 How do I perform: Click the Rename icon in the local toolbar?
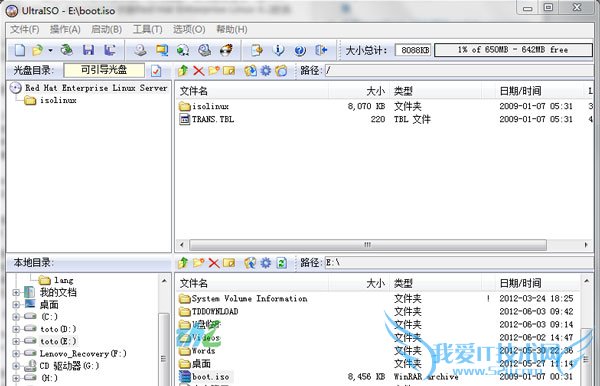(x=229, y=263)
